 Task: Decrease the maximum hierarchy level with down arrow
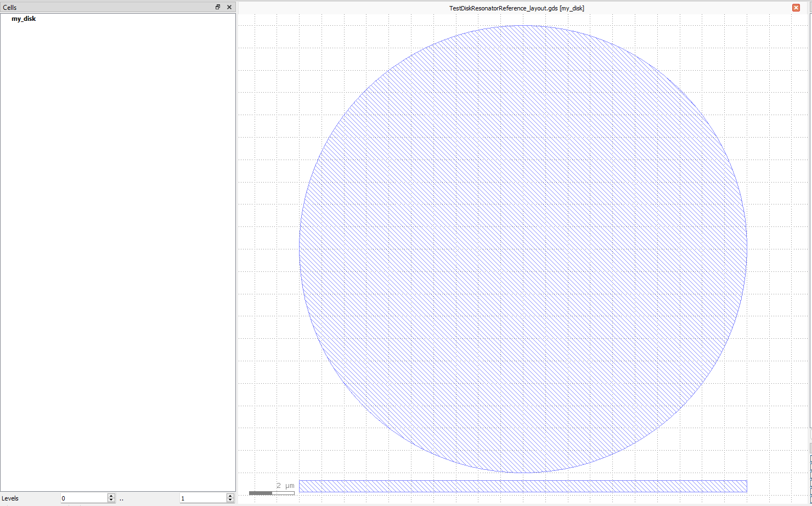pyautogui.click(x=230, y=501)
